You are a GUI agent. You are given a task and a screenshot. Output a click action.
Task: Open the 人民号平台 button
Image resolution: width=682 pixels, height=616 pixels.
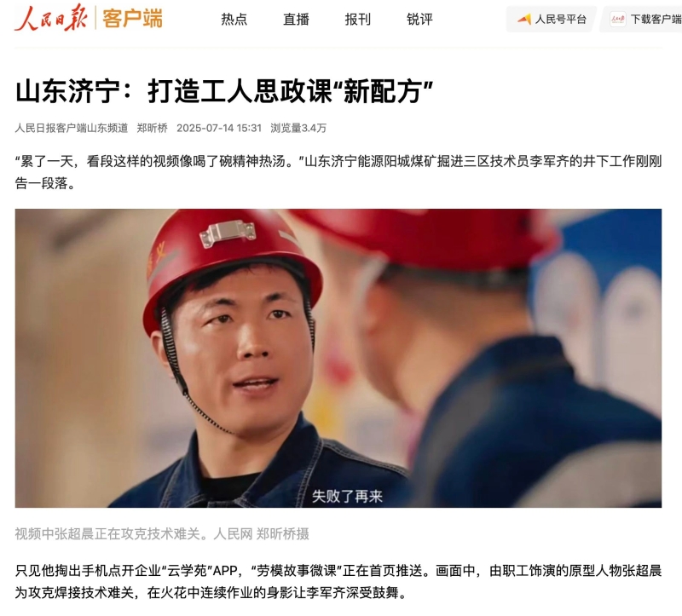552,19
